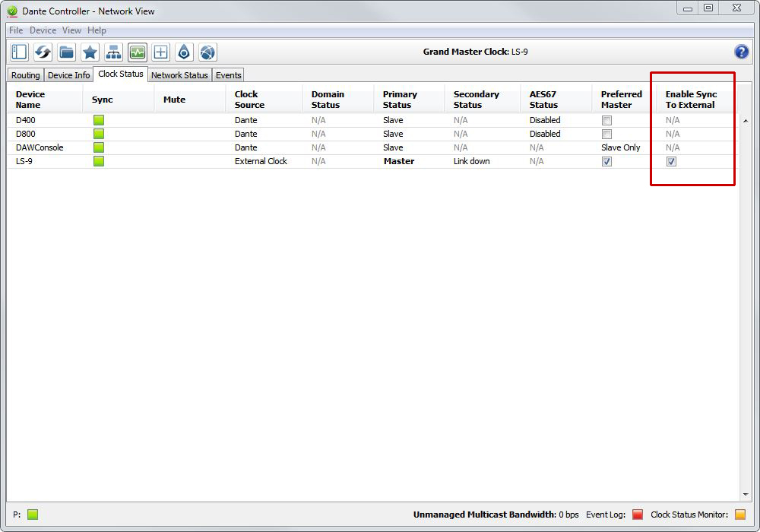Click D800's Disabled AES67 status cell
The image size is (760, 532).
click(x=545, y=134)
